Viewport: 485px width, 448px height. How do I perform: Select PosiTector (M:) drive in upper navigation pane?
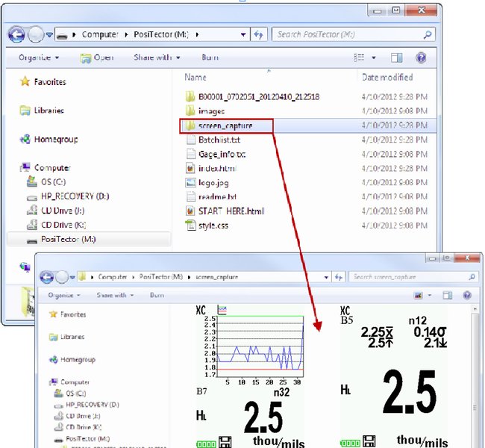(68, 240)
